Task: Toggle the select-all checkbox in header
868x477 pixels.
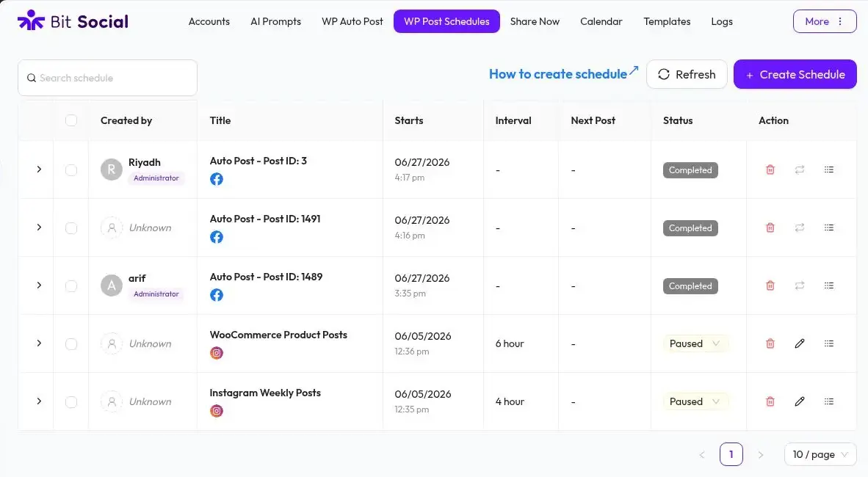Action: pyautogui.click(x=70, y=120)
